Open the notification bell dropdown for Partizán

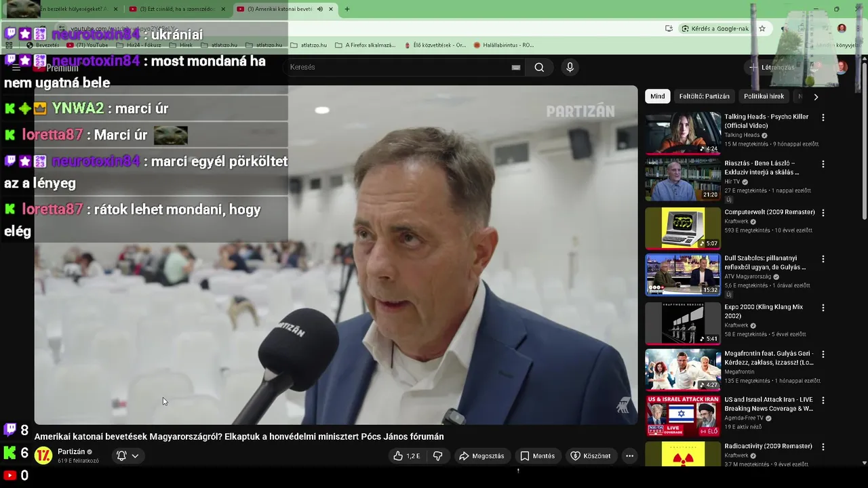pyautogui.click(x=127, y=456)
